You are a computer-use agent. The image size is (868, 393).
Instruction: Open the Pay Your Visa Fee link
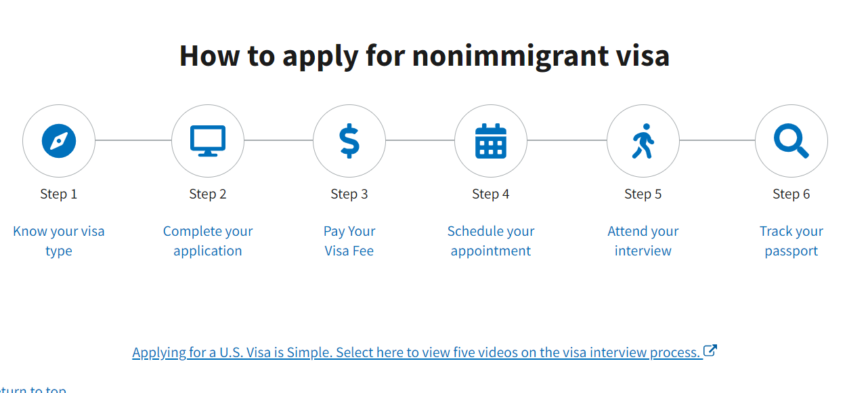(349, 241)
